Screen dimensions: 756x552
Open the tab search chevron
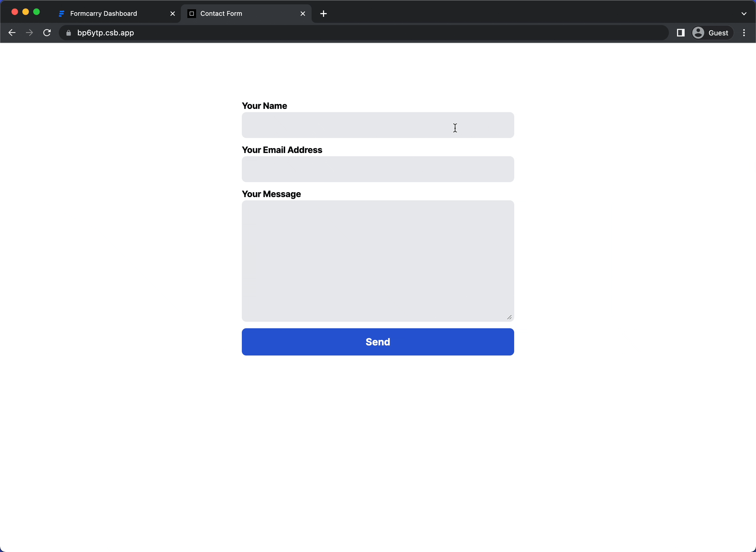744,13
